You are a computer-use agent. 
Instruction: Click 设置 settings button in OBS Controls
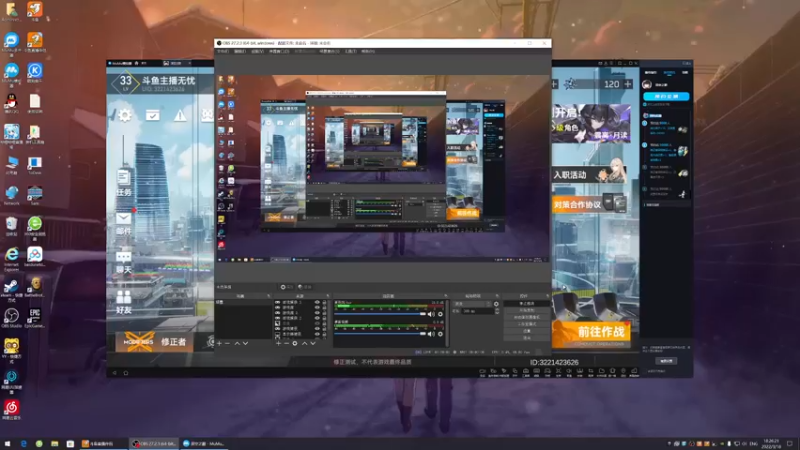click(527, 331)
